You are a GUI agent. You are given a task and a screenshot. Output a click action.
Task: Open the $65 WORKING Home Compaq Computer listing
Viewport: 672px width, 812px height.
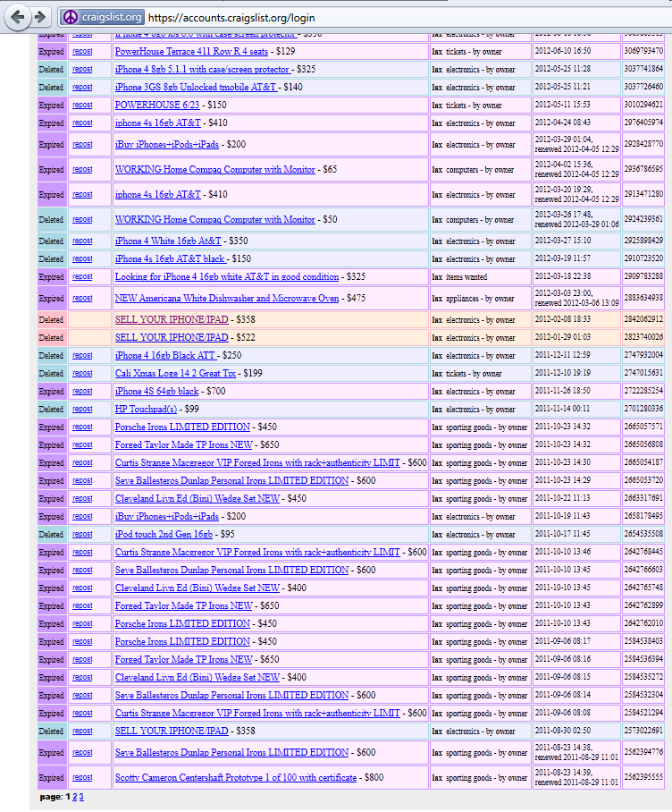pyautogui.click(x=215, y=169)
